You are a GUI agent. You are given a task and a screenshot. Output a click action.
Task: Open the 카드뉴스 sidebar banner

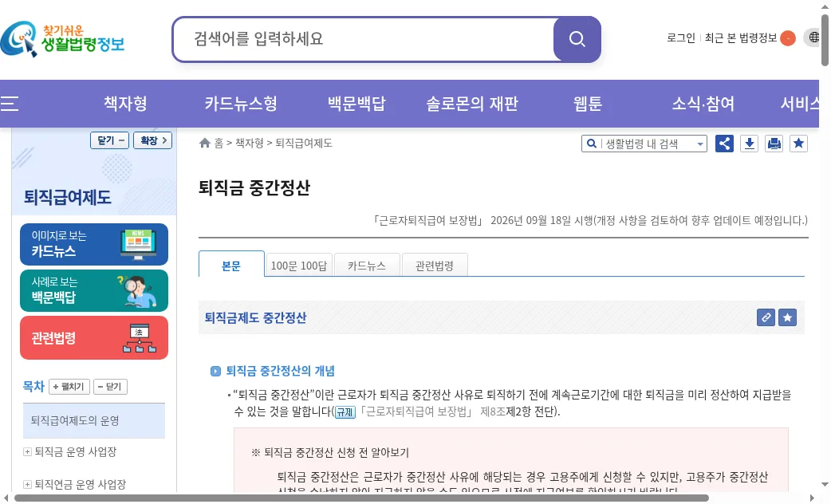point(94,244)
